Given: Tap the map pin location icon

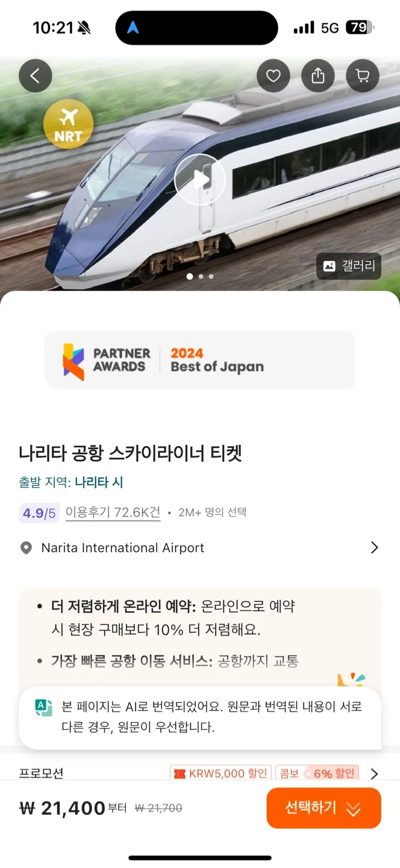Looking at the screenshot, I should tap(26, 548).
